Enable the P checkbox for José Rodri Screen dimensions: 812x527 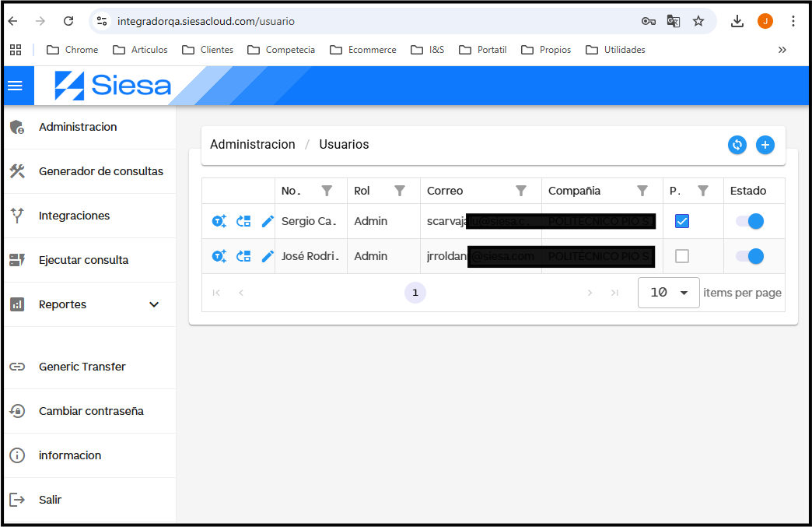(681, 255)
